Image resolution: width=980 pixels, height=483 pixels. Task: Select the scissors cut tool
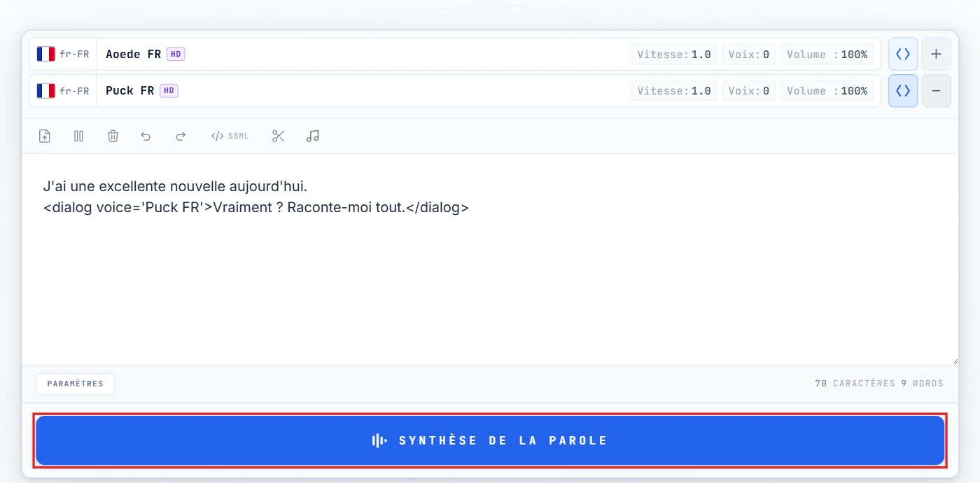(278, 136)
